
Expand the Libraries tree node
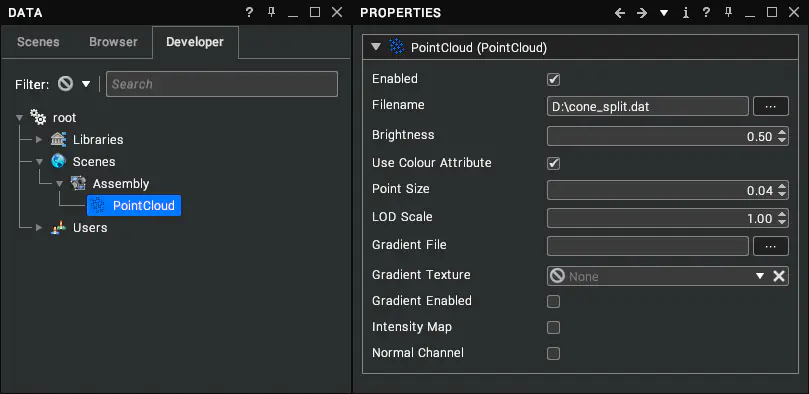39,139
